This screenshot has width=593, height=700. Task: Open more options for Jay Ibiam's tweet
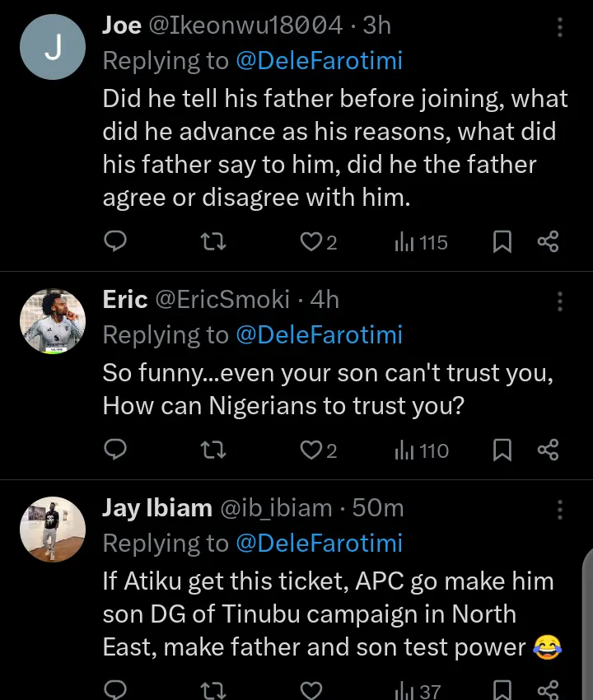coord(560,508)
